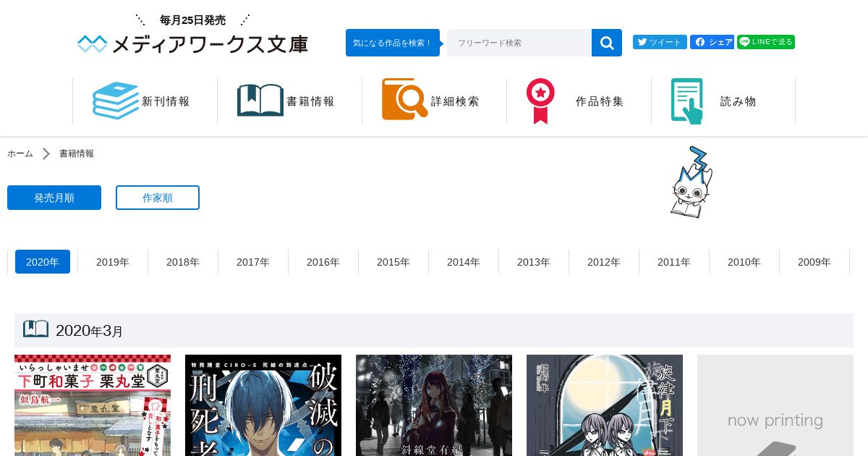Click the red ribbon 作品特集 icon
The width and height of the screenshot is (868, 456).
pyautogui.click(x=540, y=101)
